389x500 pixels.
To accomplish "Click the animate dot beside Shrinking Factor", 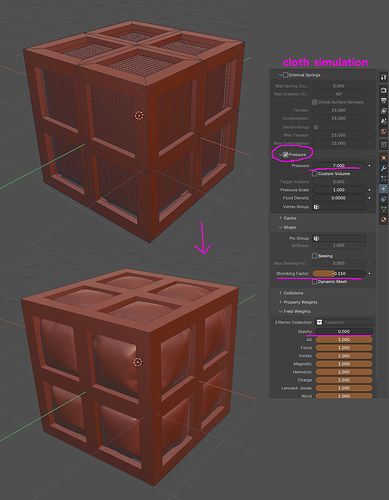I will [x=369, y=274].
